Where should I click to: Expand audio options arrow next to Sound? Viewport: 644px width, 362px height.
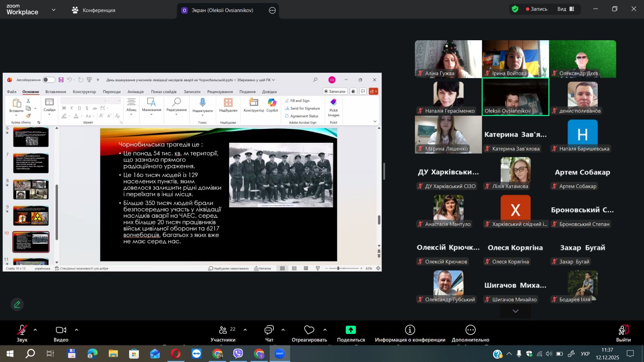[35, 330]
